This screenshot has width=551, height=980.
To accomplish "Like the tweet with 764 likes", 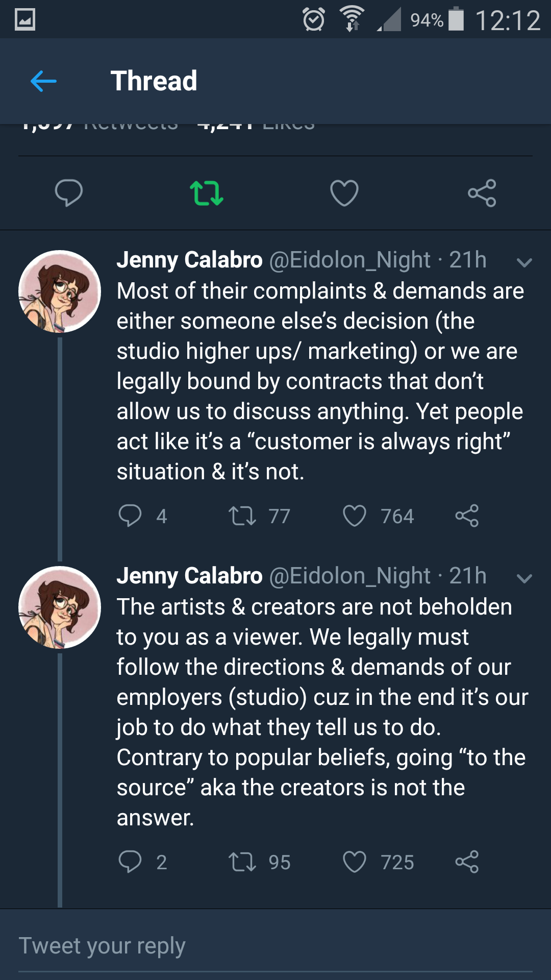I will tap(355, 516).
